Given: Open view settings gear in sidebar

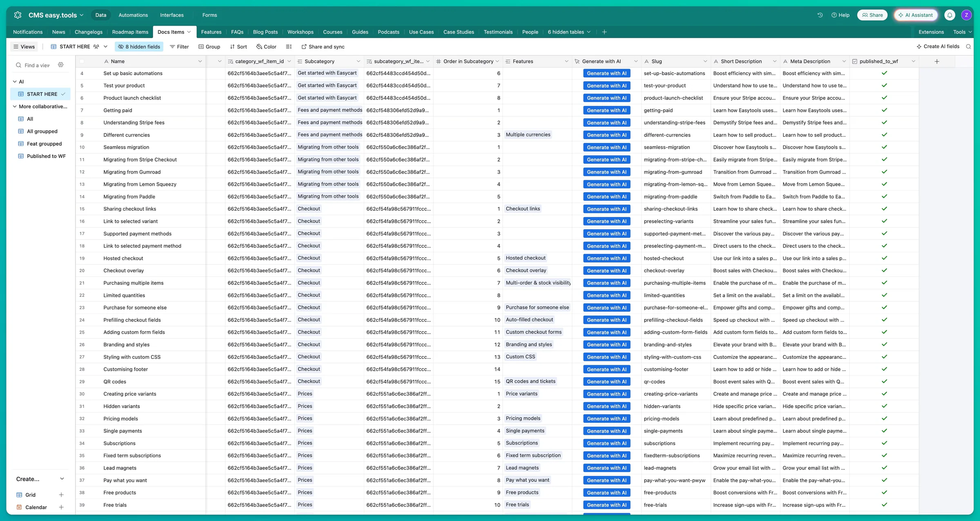Looking at the screenshot, I should 61,65.
